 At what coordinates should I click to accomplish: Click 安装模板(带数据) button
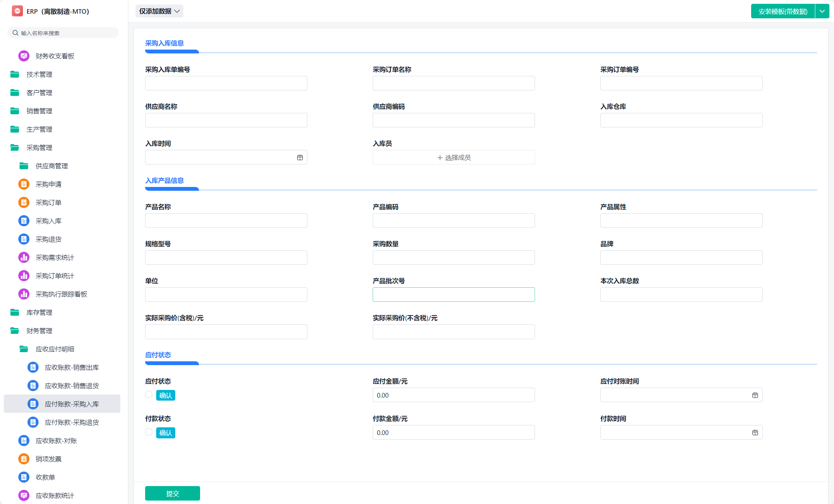(x=782, y=11)
